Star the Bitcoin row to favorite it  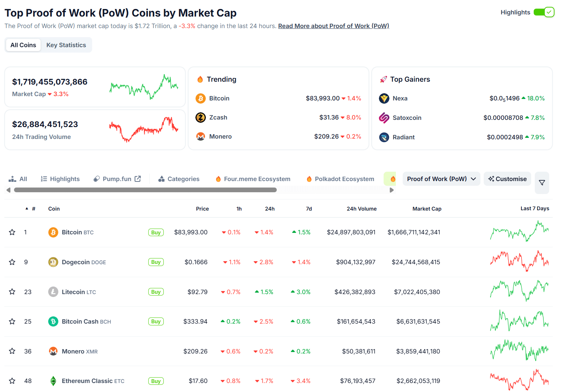coord(12,232)
